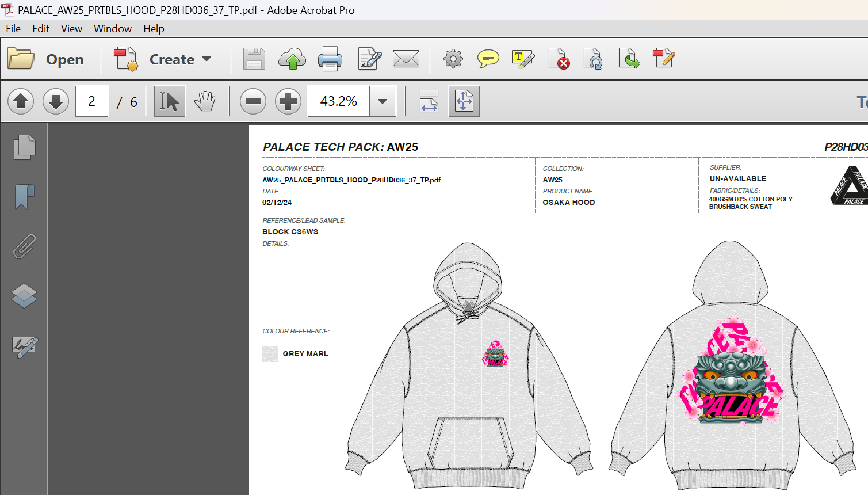The height and width of the screenshot is (495, 868).
Task: Add a sticky note comment
Action: tap(488, 59)
